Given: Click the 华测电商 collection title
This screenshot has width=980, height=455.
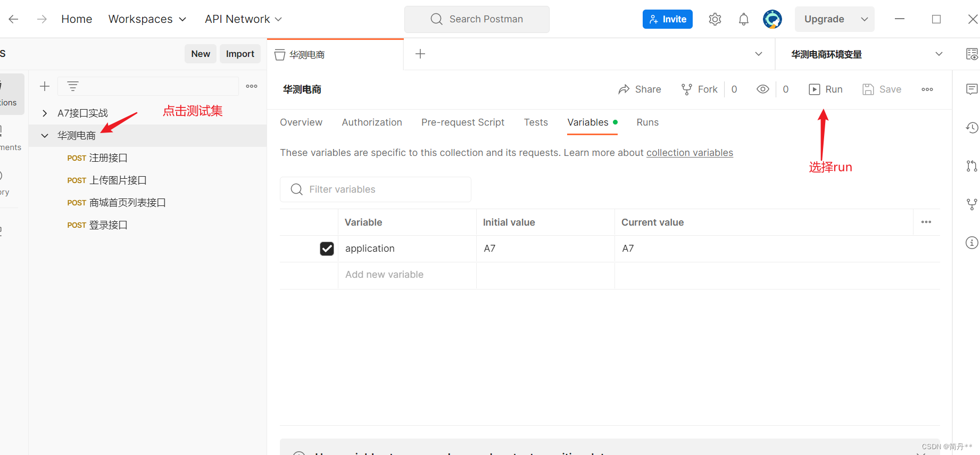Looking at the screenshot, I should tap(302, 89).
